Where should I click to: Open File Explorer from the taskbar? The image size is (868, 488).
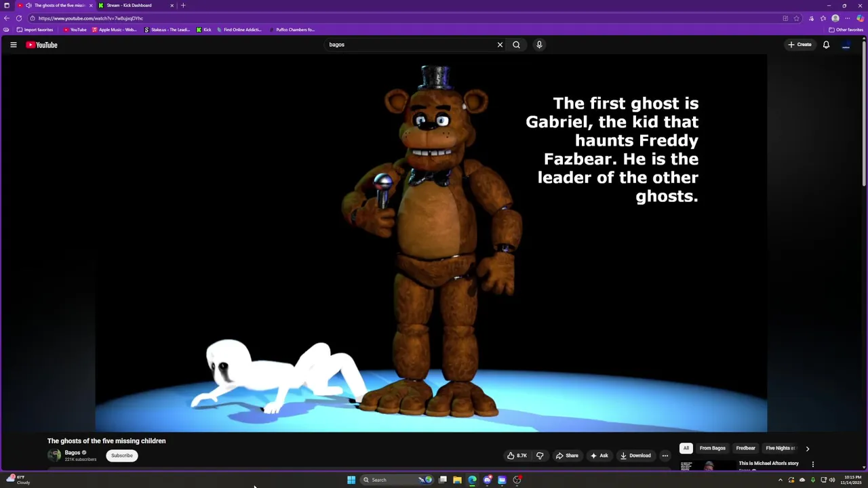point(458,480)
